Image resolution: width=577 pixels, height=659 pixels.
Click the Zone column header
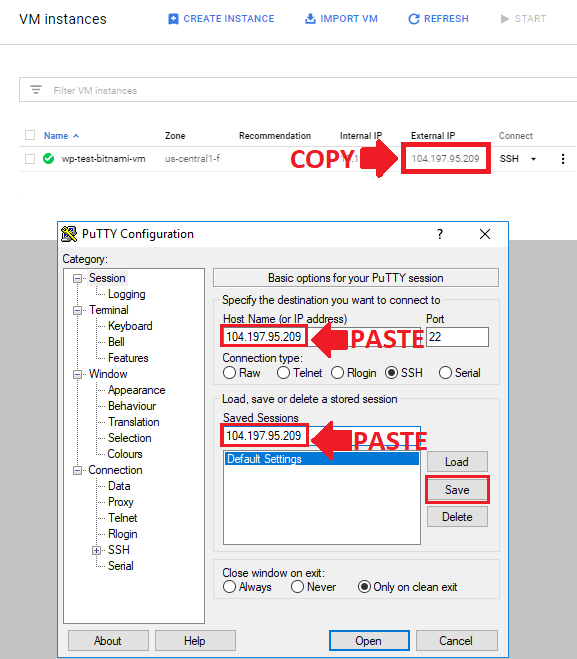pyautogui.click(x=175, y=136)
